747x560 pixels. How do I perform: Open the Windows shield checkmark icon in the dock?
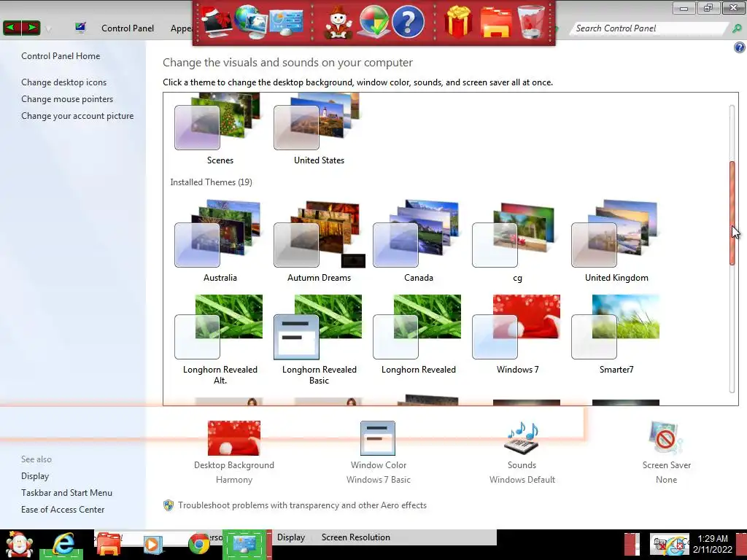point(373,22)
